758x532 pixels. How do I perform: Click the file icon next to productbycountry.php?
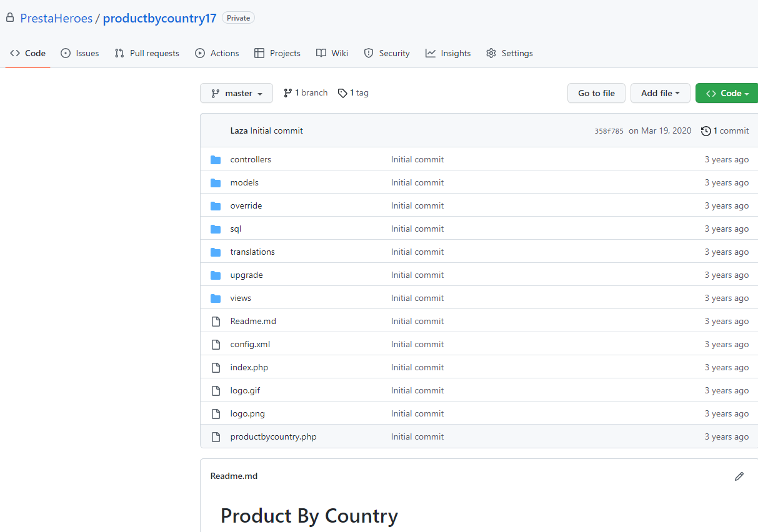coord(216,437)
